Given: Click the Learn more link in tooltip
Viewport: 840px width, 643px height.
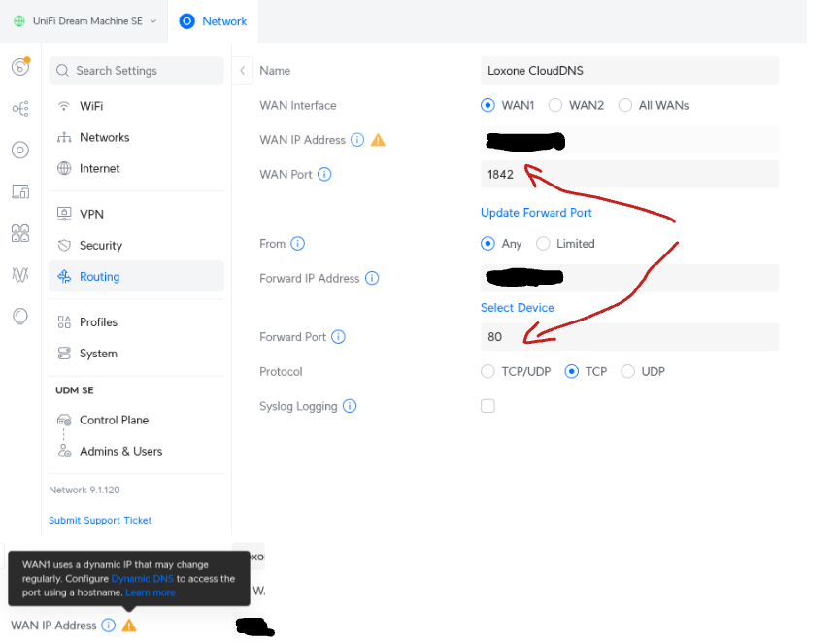Looking at the screenshot, I should click(151, 592).
